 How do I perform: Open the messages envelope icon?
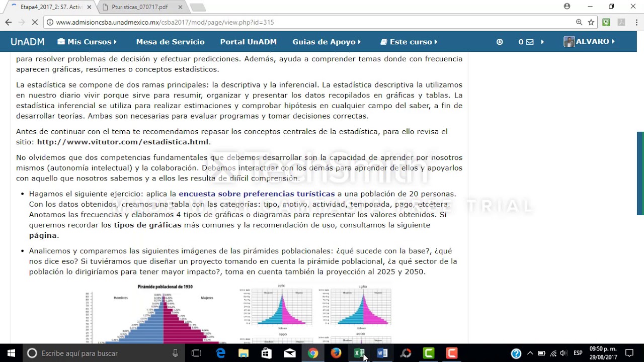coord(529,42)
